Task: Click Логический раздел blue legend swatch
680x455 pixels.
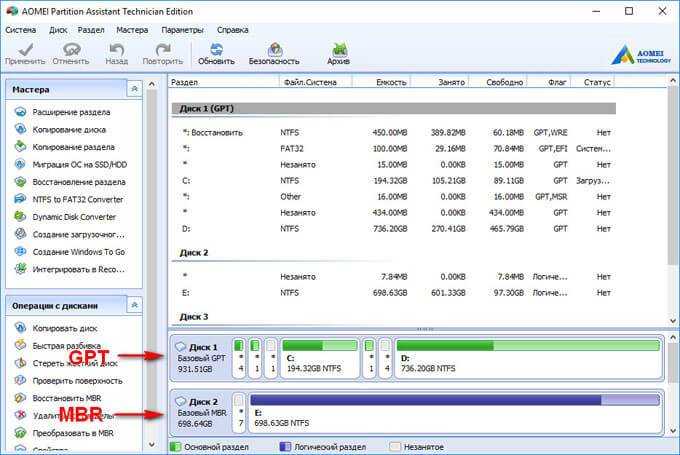Action: click(285, 447)
